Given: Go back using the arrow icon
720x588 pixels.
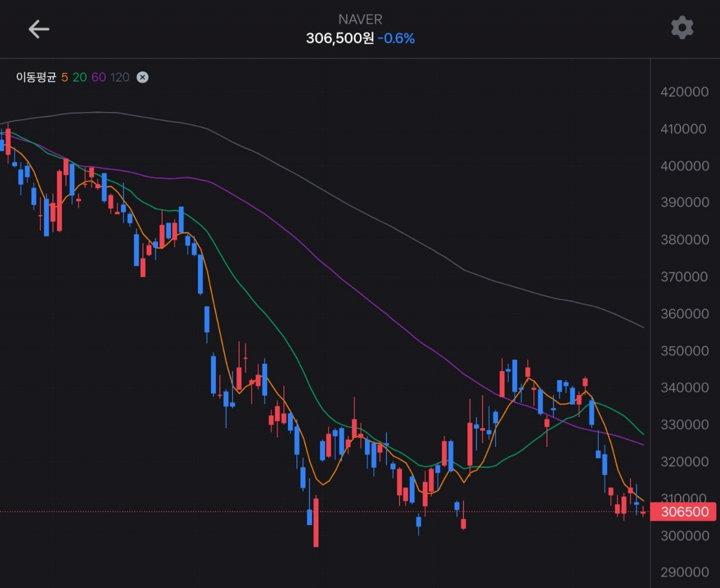Looking at the screenshot, I should (x=39, y=29).
